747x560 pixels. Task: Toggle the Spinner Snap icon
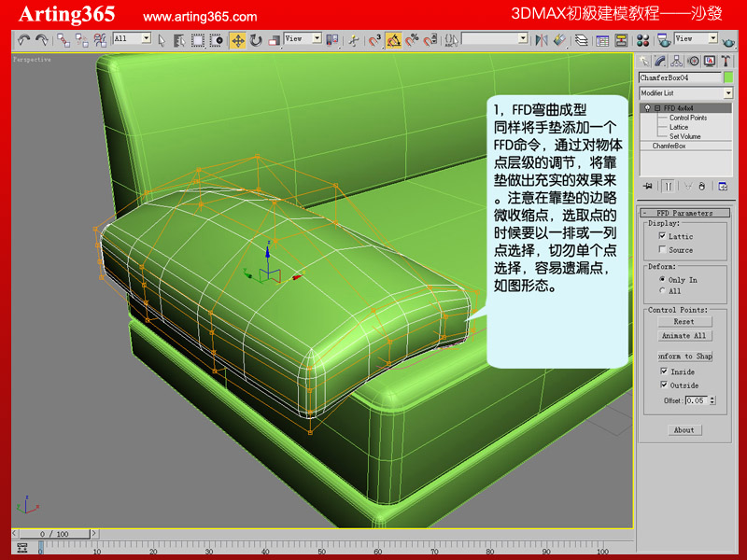[430, 40]
